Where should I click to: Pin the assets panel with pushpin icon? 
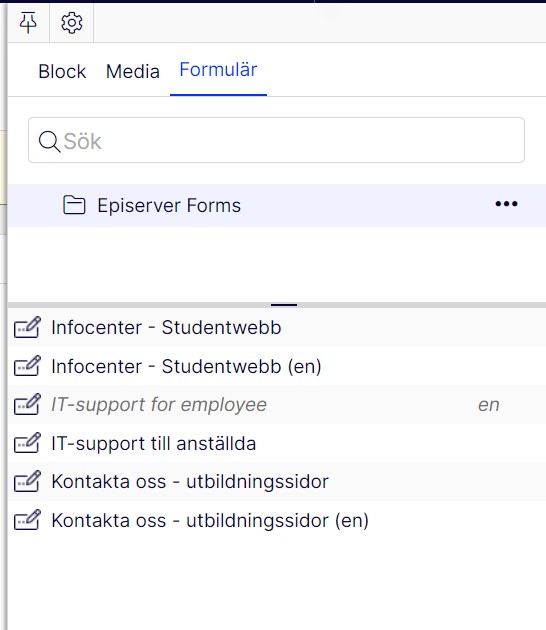point(28,22)
